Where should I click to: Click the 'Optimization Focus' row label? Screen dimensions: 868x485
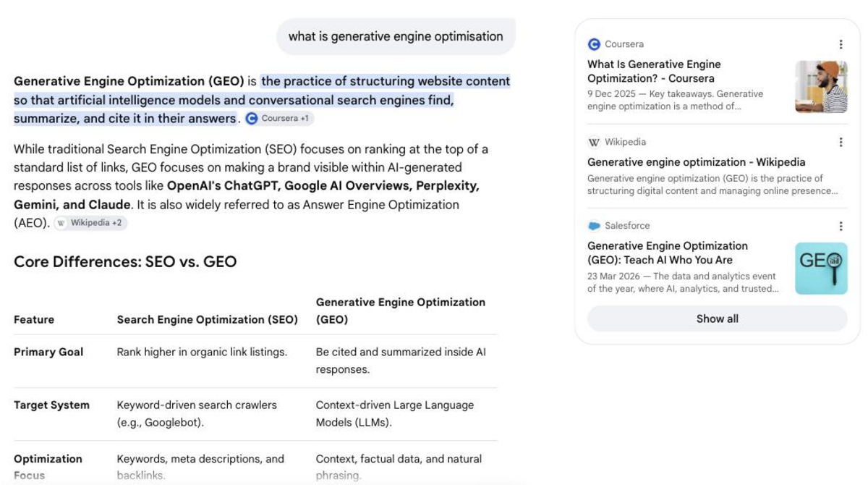48,467
